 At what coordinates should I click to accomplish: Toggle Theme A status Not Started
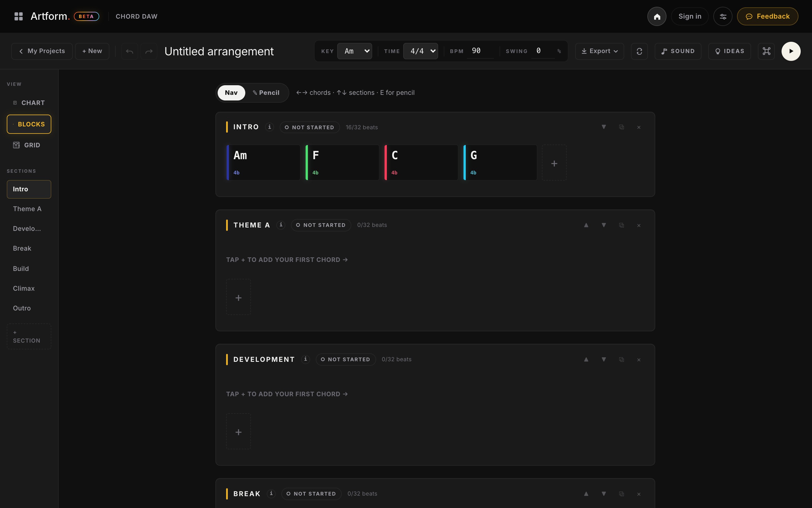[321, 225]
